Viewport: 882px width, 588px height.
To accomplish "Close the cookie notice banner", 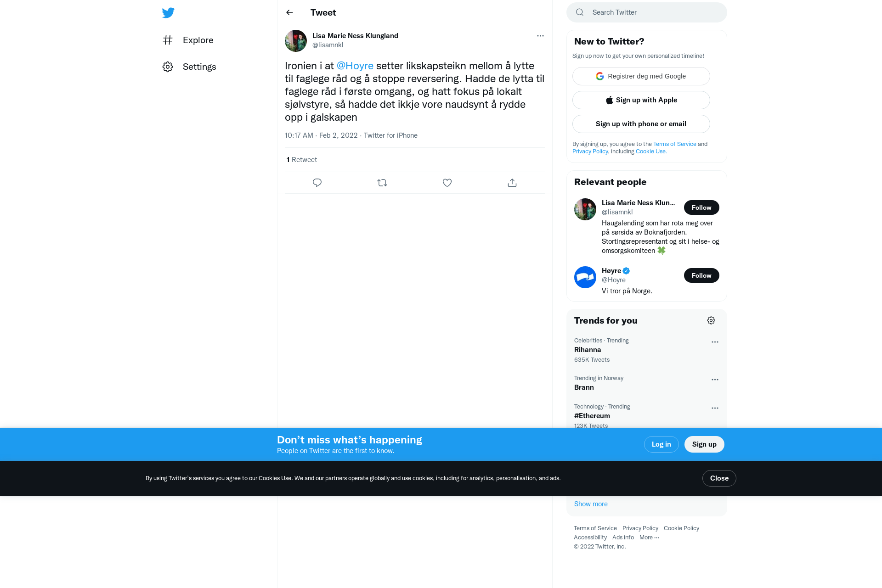I will (719, 478).
